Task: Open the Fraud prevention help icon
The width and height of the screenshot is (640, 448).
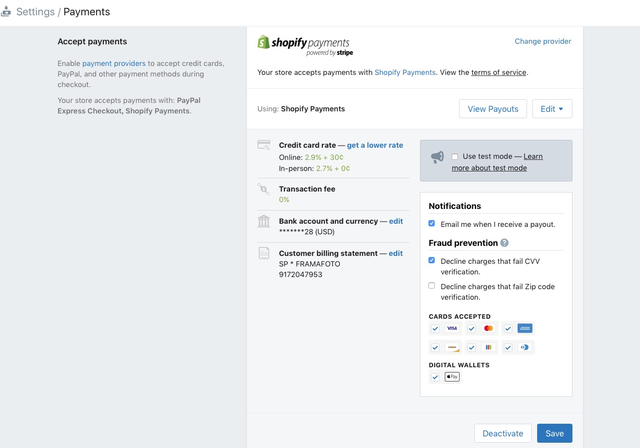Action: click(x=504, y=243)
